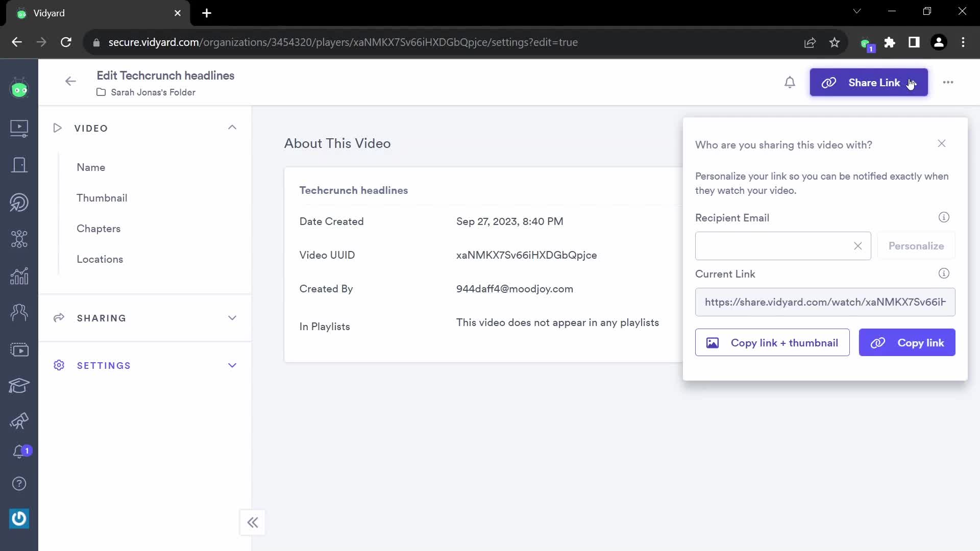Click the film-strip video sidebar icon
The width and height of the screenshot is (980, 551).
pyautogui.click(x=19, y=349)
